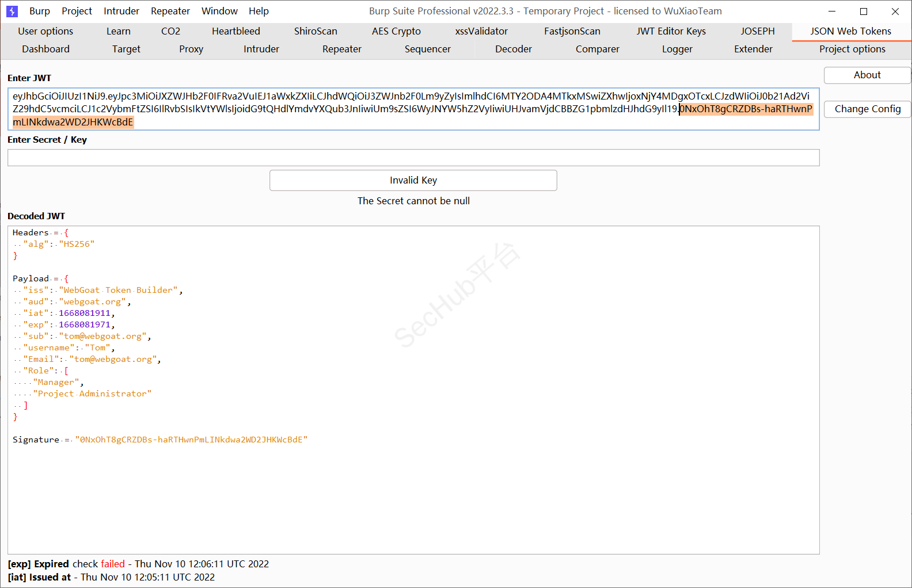Select the Logger tab

(677, 49)
